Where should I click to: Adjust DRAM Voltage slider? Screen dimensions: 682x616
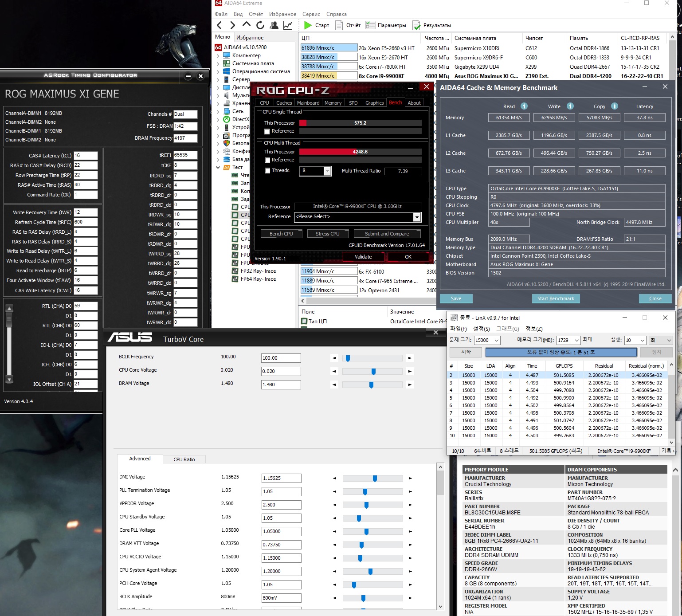372,385
